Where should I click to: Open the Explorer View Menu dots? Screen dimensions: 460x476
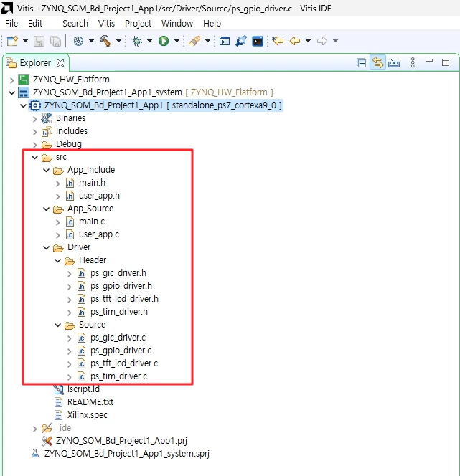(x=413, y=62)
